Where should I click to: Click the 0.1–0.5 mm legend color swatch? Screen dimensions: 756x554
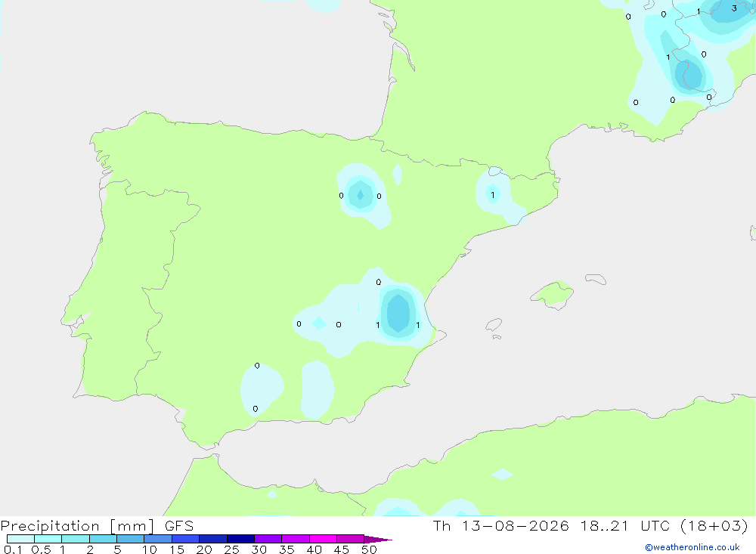point(20,539)
